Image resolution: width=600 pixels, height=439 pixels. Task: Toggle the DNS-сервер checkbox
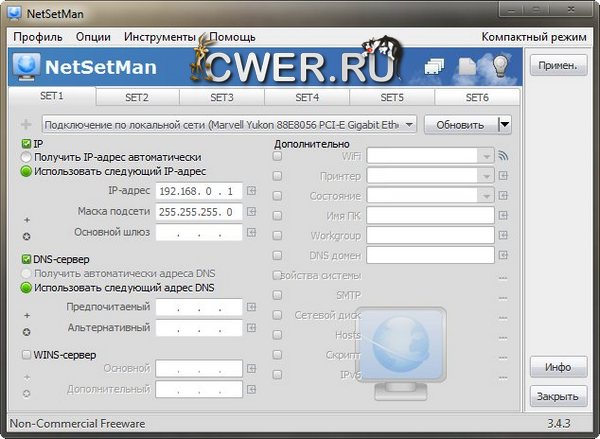pos(26,259)
